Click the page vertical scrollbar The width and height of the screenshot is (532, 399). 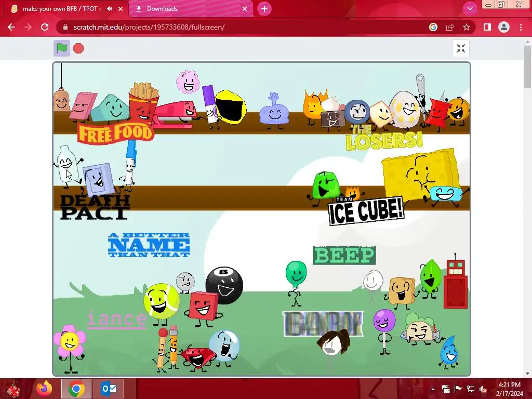pos(528,67)
